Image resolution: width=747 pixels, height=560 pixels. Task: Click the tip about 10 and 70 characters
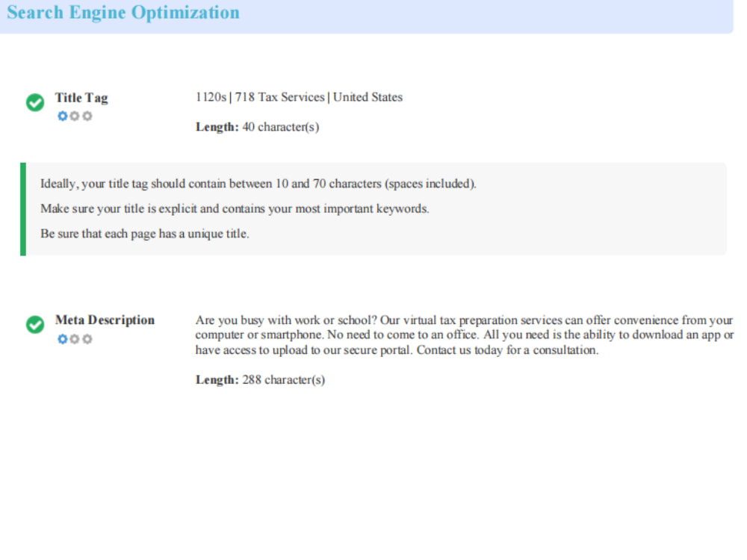point(258,184)
